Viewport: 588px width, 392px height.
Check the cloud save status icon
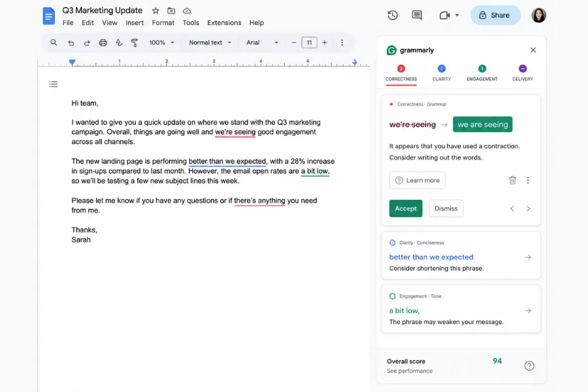coord(187,11)
